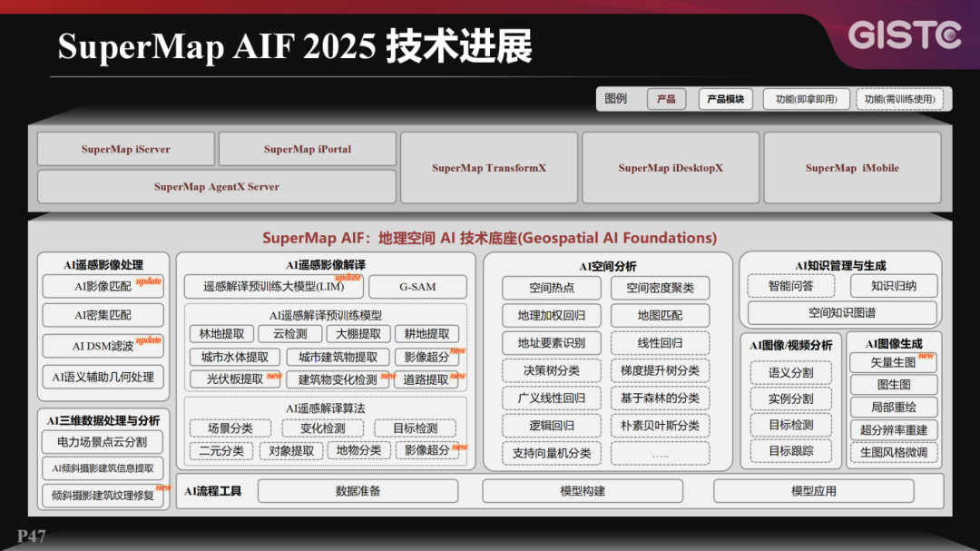Click the 数据准备 button
The height and width of the screenshot is (551, 980).
pyautogui.click(x=358, y=489)
